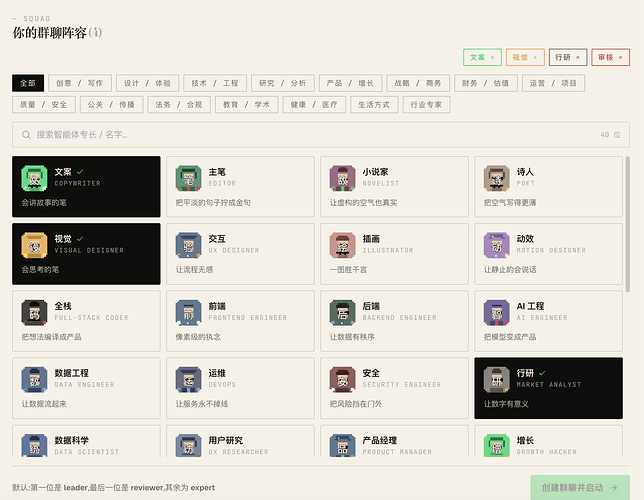Select the 财务 / 估值 filter tab
The image size is (644, 500).
[485, 83]
